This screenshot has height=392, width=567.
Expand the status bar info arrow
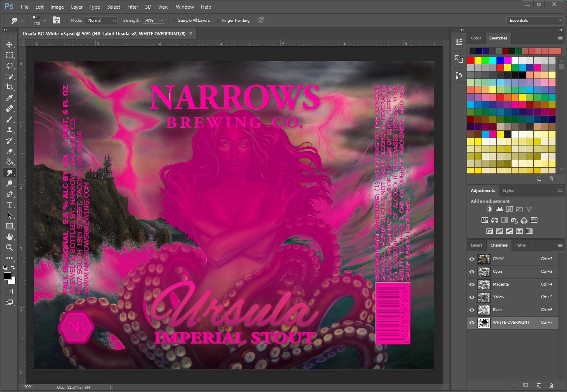tap(110, 387)
